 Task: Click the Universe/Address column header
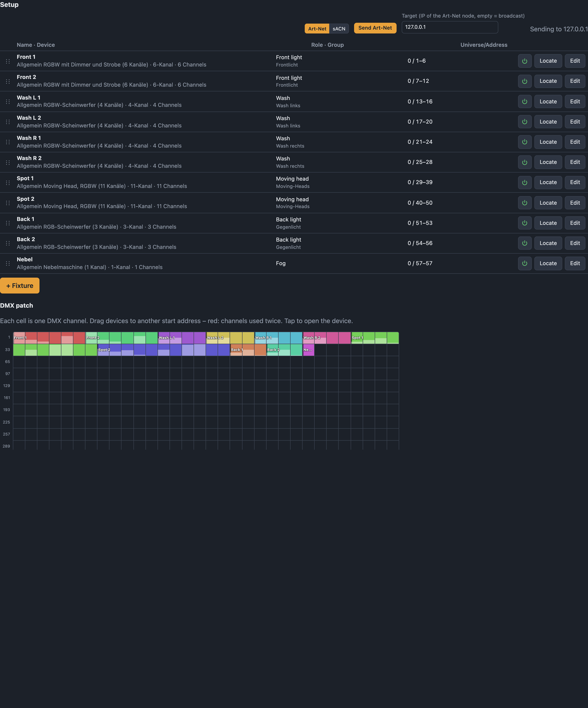coord(484,45)
